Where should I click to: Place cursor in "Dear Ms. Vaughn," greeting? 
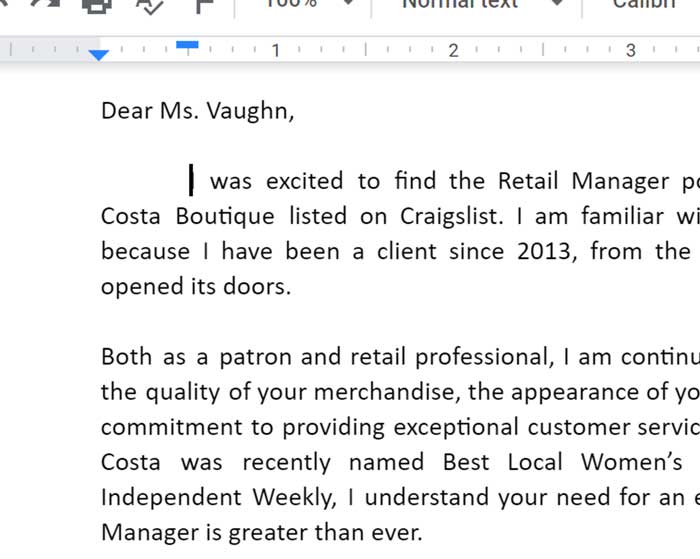[197, 111]
